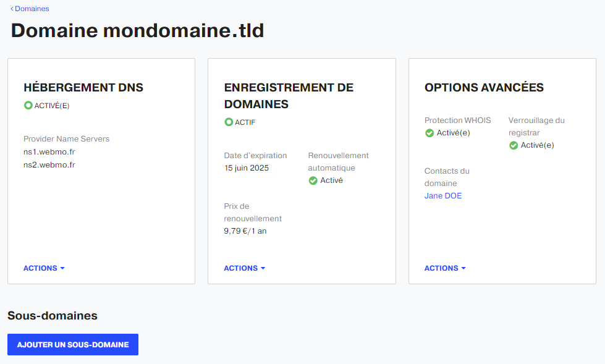Click the green ACTIF status circle icon
The width and height of the screenshot is (605, 364).
tap(229, 122)
